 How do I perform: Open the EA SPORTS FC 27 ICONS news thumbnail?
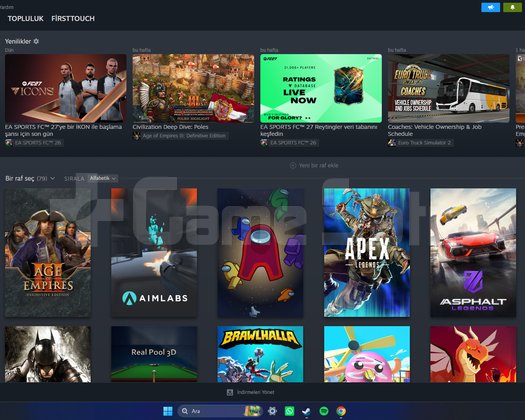tap(66, 88)
